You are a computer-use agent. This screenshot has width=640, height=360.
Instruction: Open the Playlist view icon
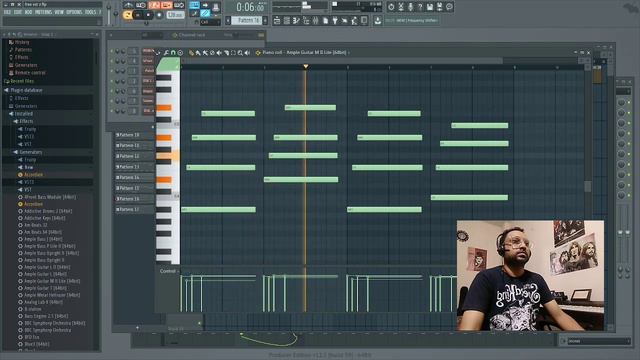point(277,20)
